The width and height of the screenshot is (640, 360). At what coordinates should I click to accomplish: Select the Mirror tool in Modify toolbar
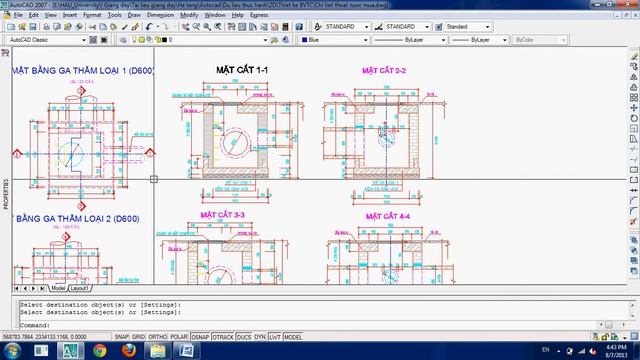click(633, 77)
